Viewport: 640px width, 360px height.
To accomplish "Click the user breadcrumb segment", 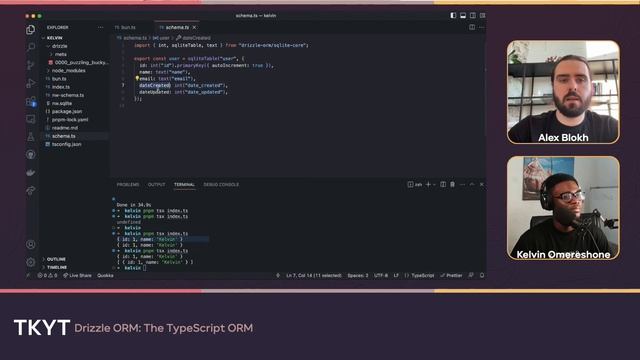I will 162,38.
